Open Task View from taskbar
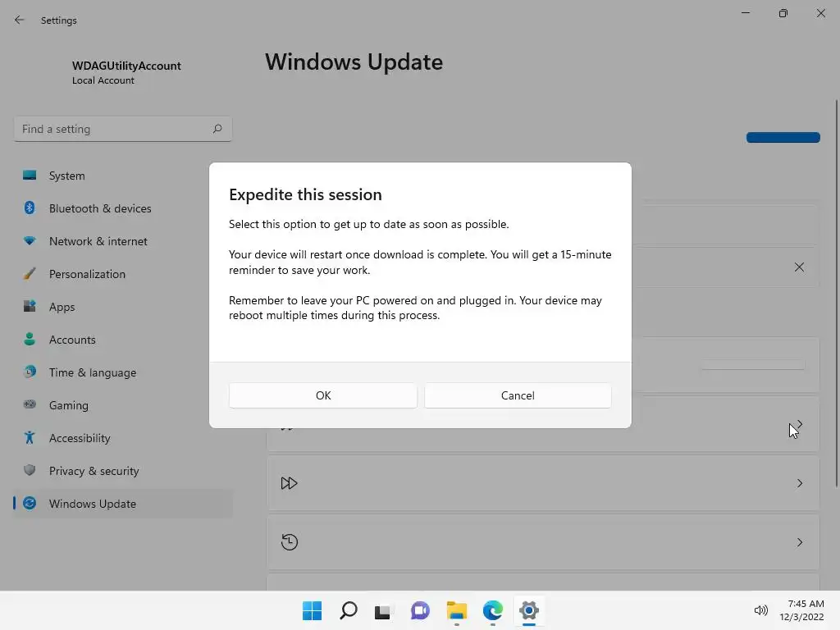Screen dimensions: 840x630 pyautogui.click(x=382, y=610)
